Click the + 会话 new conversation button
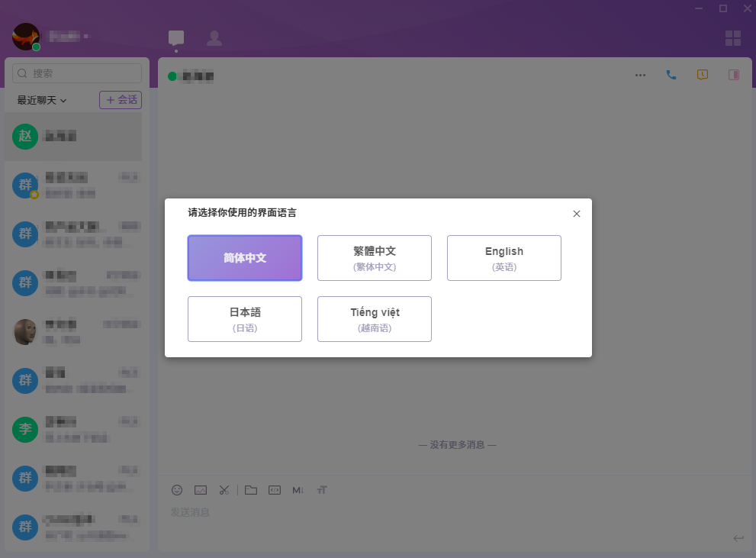The image size is (756, 558). click(121, 100)
